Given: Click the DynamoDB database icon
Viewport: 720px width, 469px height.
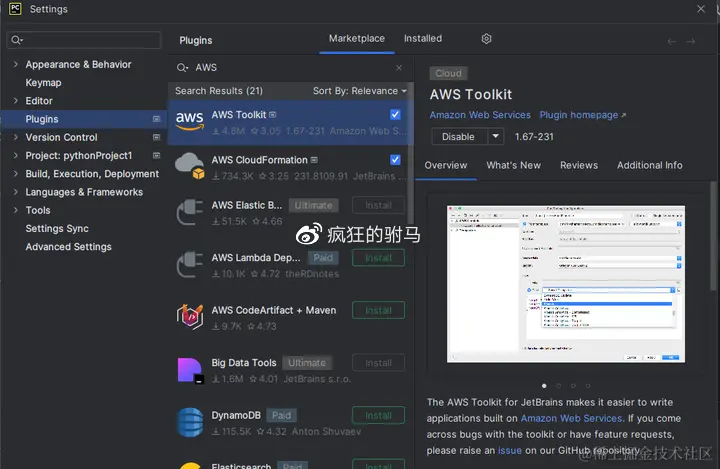Looking at the screenshot, I should click(190, 422).
